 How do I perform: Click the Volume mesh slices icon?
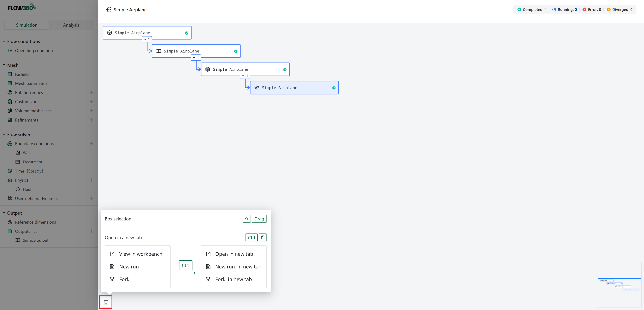pos(10,111)
